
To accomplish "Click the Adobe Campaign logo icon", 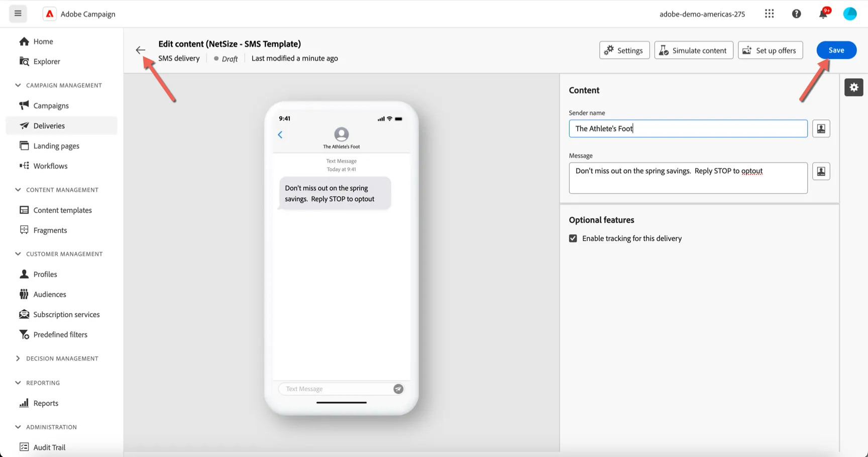I will pyautogui.click(x=49, y=14).
